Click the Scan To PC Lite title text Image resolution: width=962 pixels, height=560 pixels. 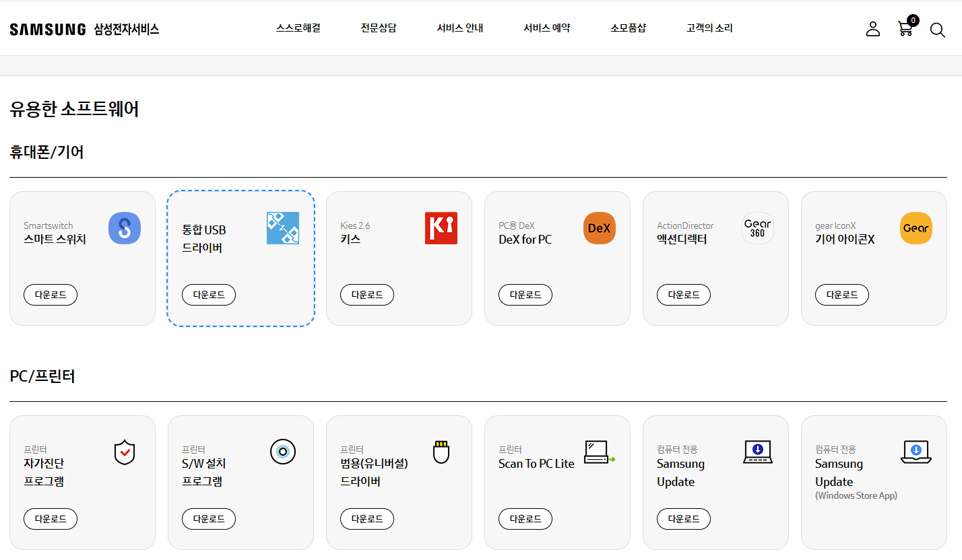536,464
